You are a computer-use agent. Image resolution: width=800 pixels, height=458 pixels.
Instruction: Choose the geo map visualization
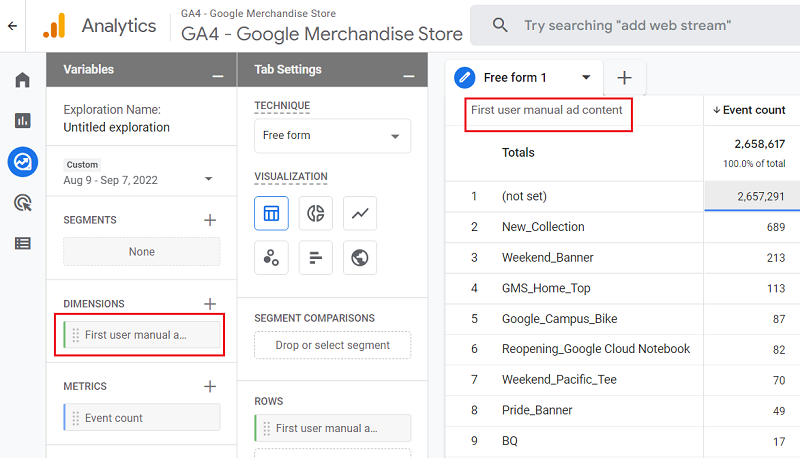(360, 258)
